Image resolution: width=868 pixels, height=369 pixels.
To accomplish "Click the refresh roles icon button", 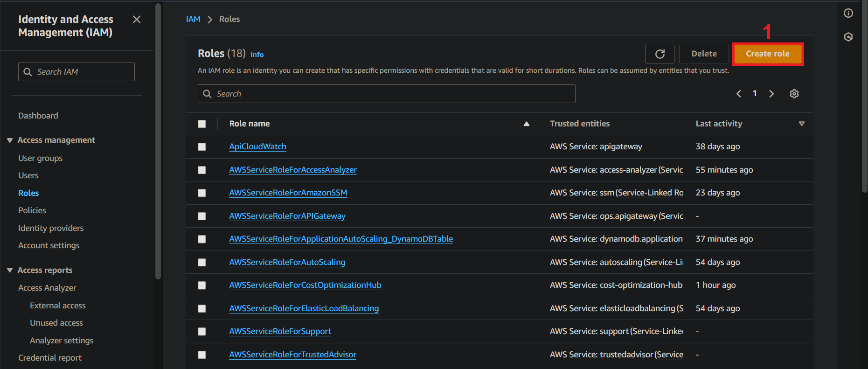I will click(x=660, y=54).
